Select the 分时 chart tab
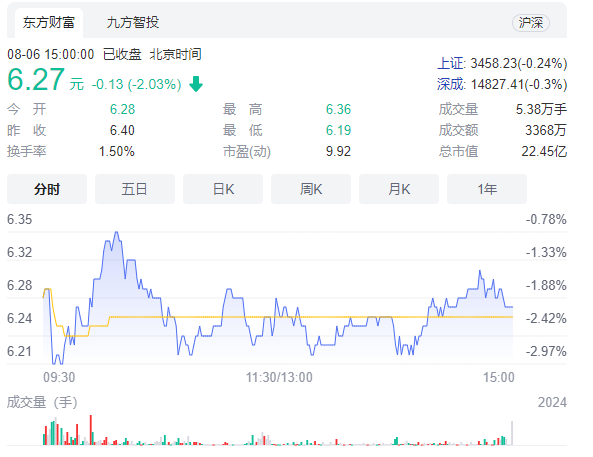 47,189
